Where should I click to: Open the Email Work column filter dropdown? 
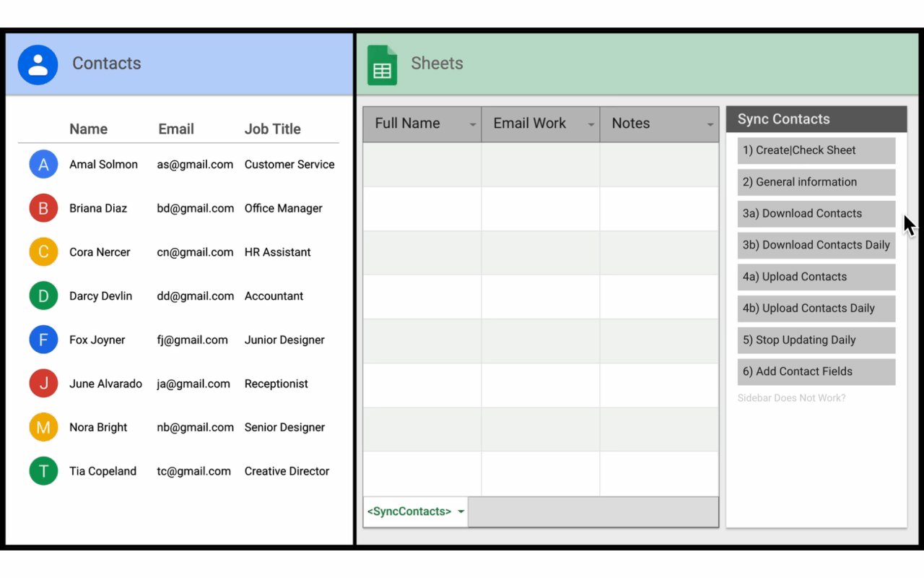pyautogui.click(x=591, y=125)
